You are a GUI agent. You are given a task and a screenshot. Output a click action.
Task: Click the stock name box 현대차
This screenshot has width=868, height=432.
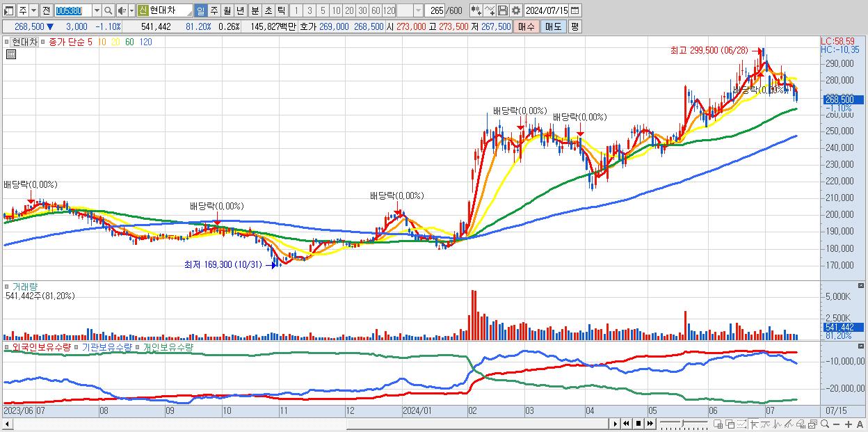(165, 10)
